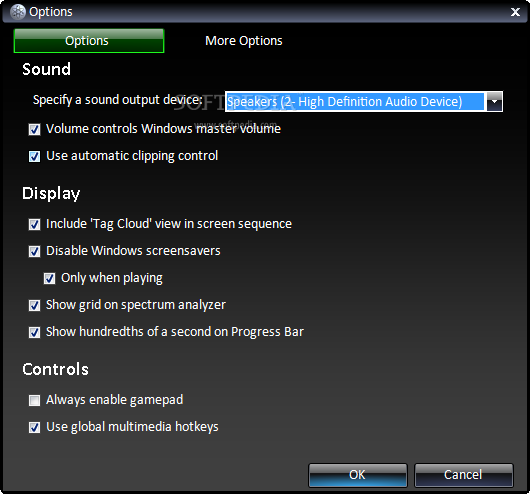Image resolution: width=530 pixels, height=494 pixels.
Task: Click the Display section heading
Action: pos(51,194)
